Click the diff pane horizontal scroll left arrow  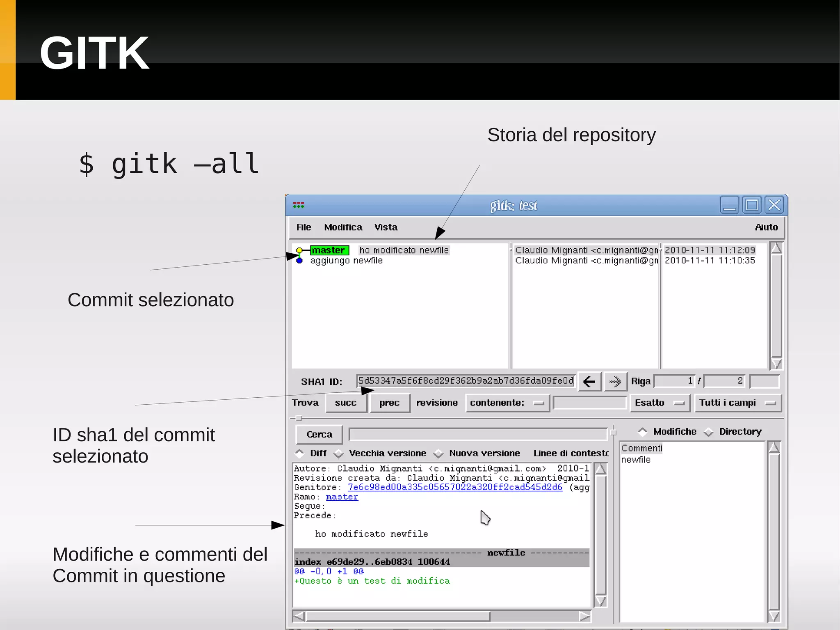coord(299,616)
